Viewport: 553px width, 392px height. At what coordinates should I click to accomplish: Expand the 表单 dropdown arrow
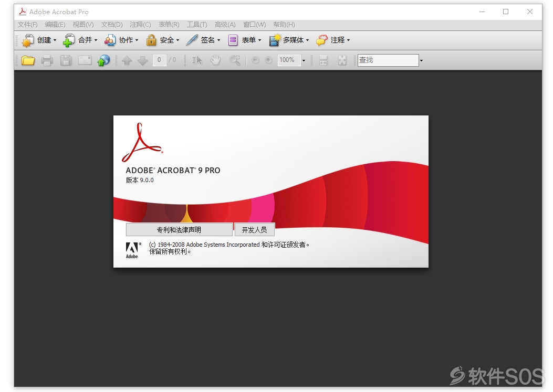click(259, 40)
